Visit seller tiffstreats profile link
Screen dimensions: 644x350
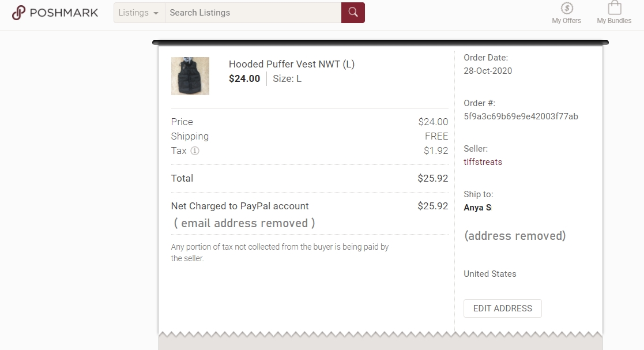[483, 162]
